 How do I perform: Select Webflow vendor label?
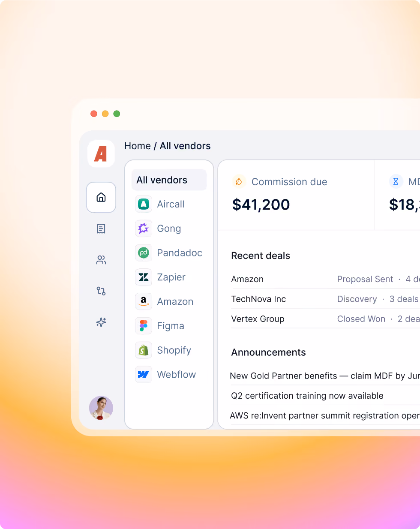tap(177, 375)
